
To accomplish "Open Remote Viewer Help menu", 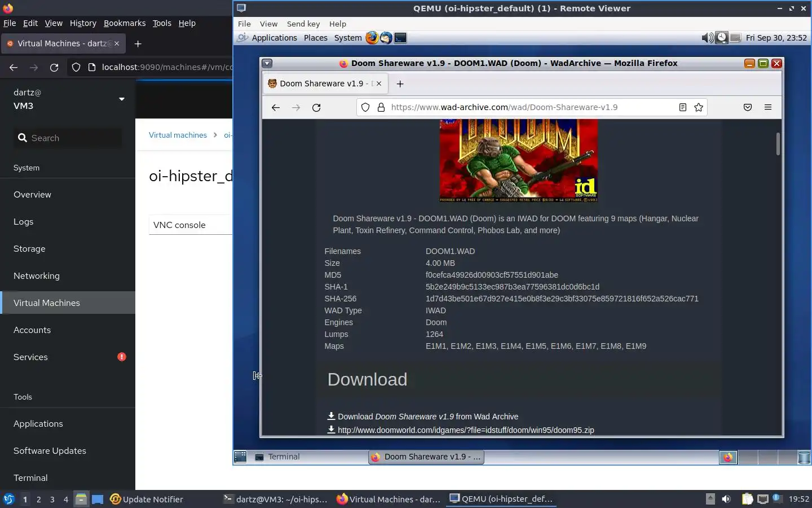I will click(x=338, y=24).
